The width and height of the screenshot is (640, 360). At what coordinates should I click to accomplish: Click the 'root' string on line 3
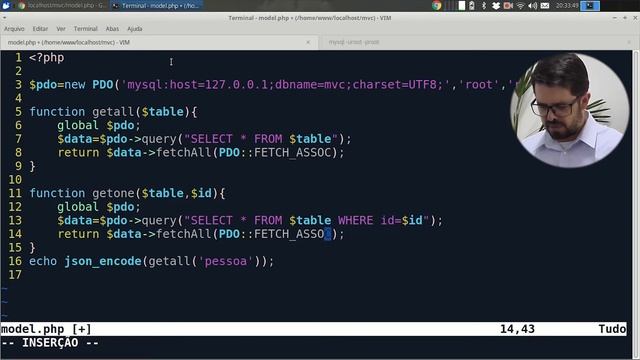[479, 84]
